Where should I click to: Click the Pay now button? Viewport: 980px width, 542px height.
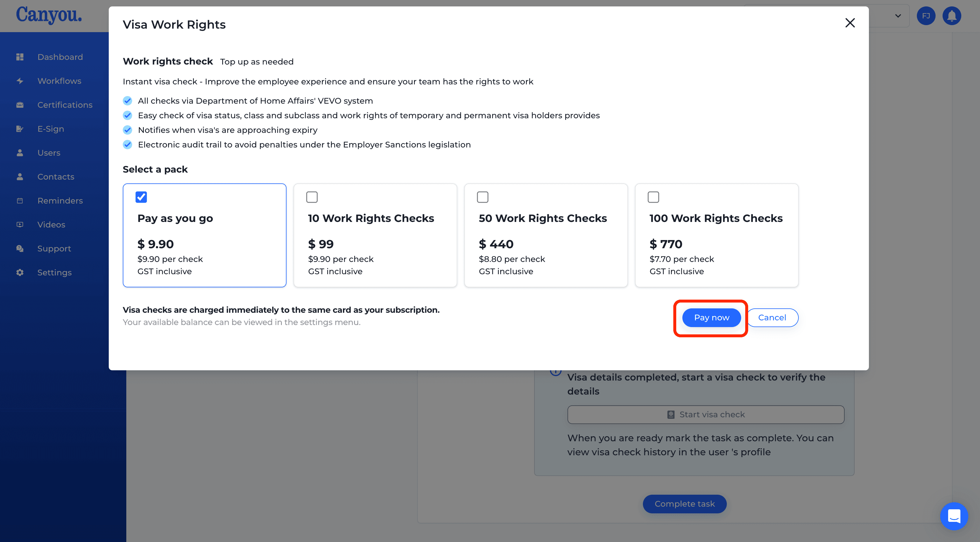point(711,317)
